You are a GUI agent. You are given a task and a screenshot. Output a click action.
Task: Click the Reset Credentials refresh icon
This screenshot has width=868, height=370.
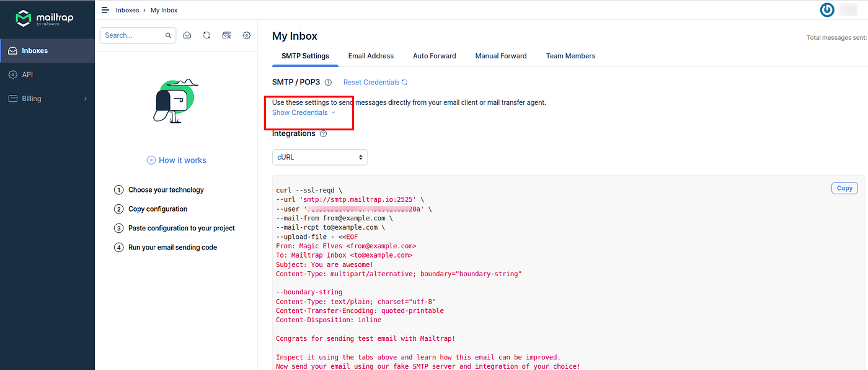[404, 83]
